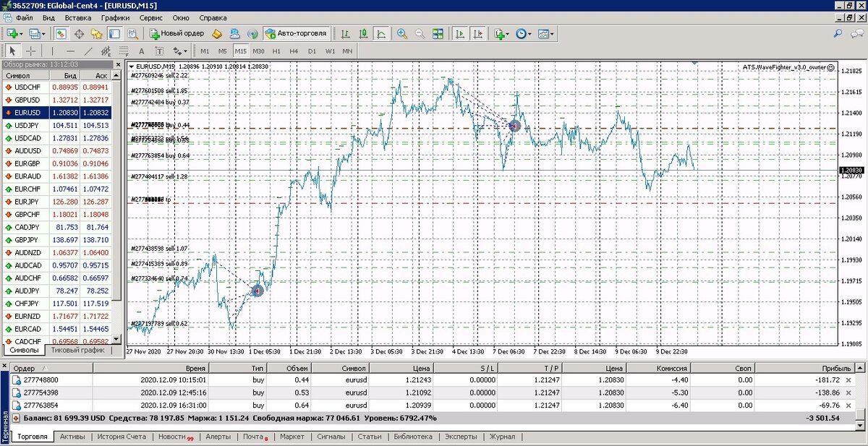Toggle the Market Watch window icon
Image resolution: width=868 pixels, height=446 pixels.
pos(61,33)
